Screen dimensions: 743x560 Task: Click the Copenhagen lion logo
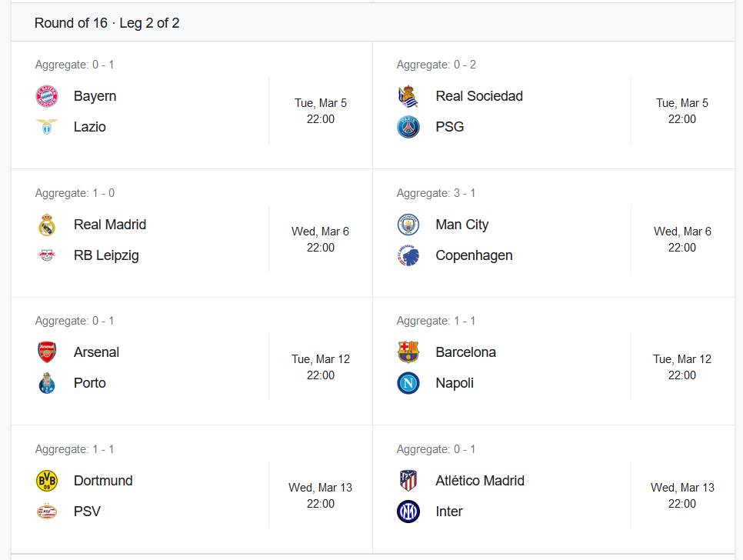[x=408, y=255]
